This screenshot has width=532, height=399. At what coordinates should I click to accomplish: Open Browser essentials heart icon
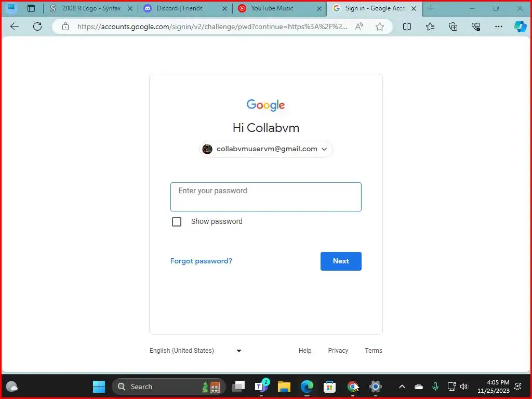[476, 26]
